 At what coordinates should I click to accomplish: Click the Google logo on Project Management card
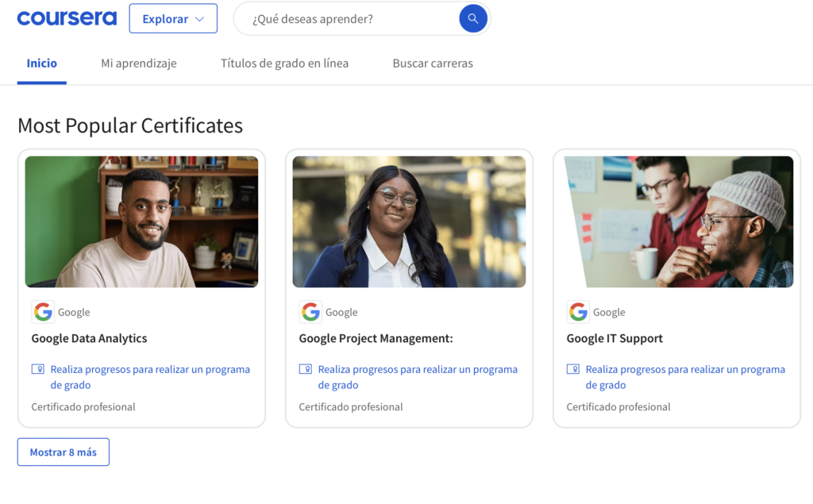[310, 312]
